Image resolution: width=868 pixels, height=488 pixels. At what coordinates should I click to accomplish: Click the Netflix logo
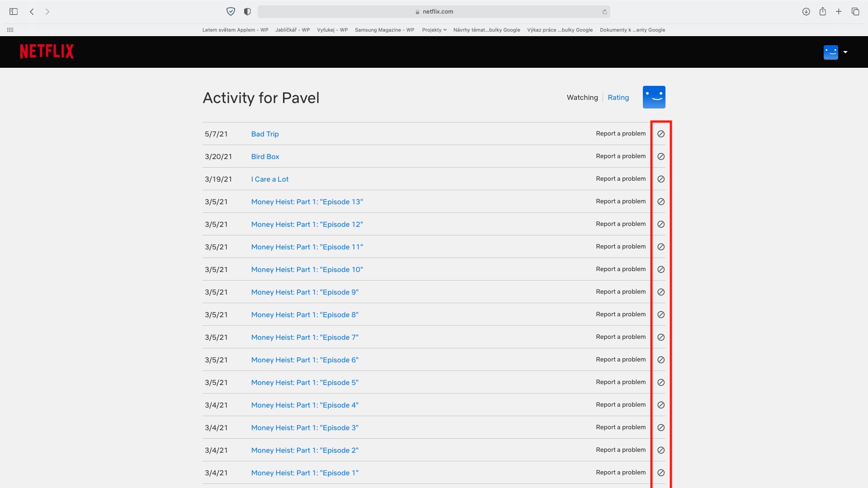click(47, 52)
